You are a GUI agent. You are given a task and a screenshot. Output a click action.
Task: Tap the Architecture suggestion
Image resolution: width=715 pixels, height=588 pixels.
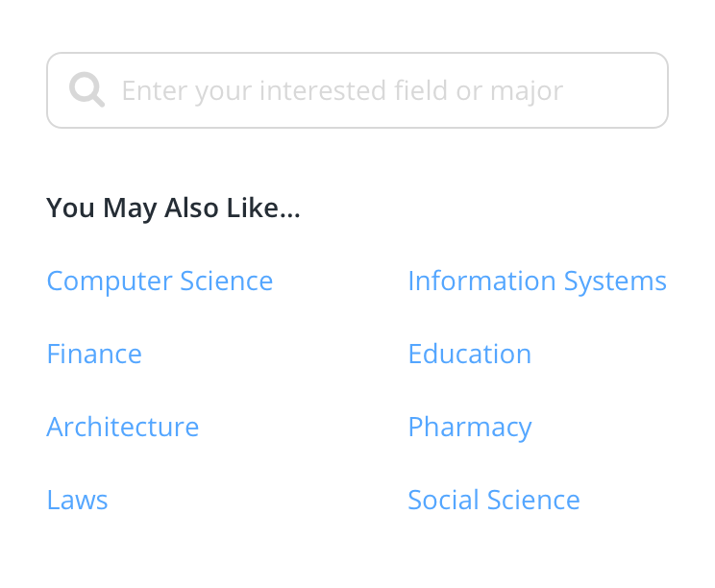(123, 428)
